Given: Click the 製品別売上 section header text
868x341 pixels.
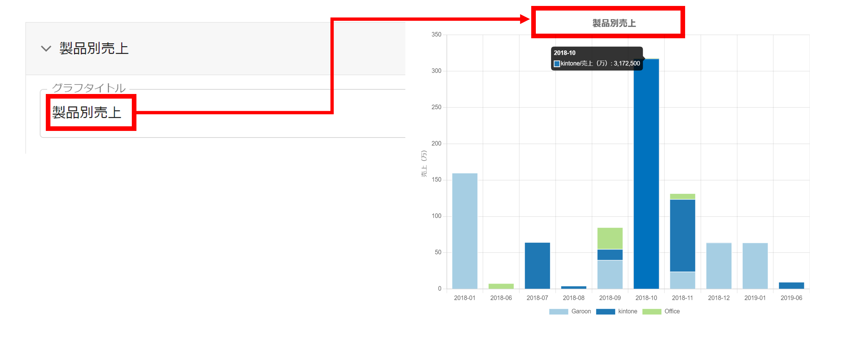Looking at the screenshot, I should [x=94, y=48].
